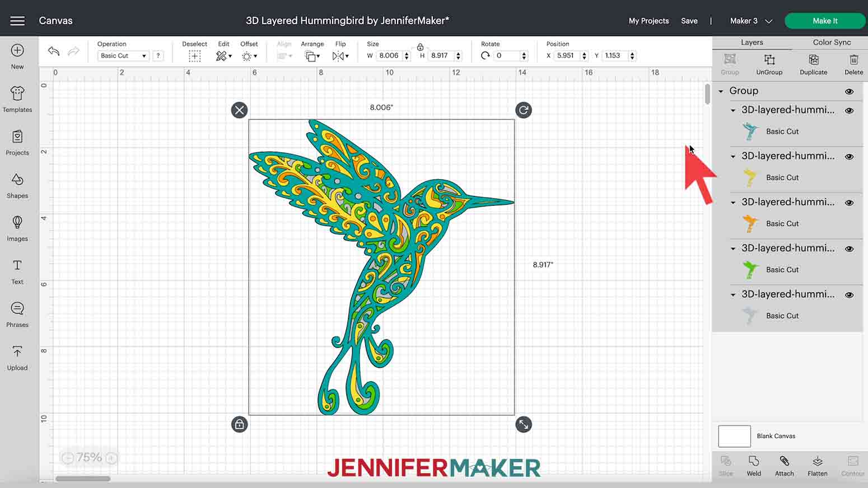Select the orange layer thumbnail
This screenshot has width=868, height=488.
pos(750,223)
